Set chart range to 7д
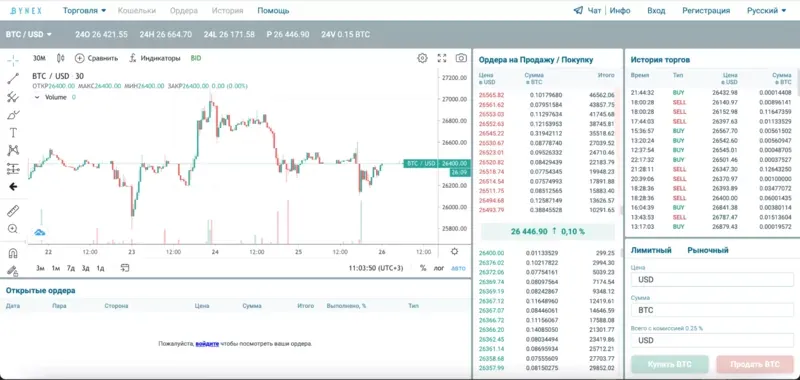The image size is (800, 380). coord(71,268)
